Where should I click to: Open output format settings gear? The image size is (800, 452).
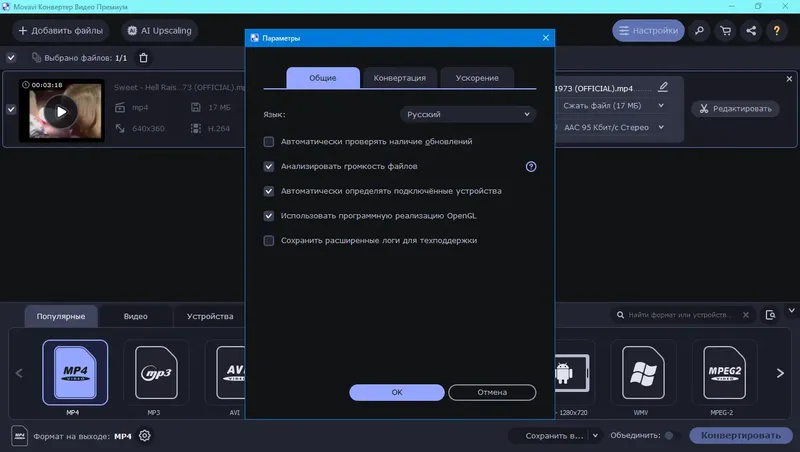[x=145, y=436]
